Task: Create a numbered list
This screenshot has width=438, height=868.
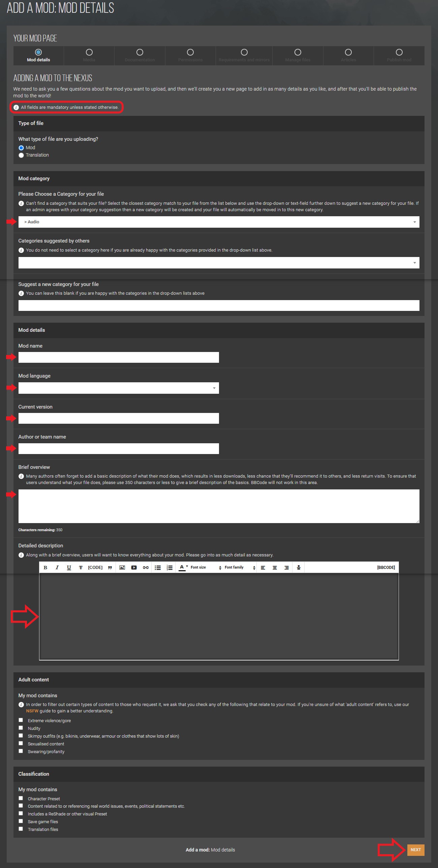Action: (169, 568)
